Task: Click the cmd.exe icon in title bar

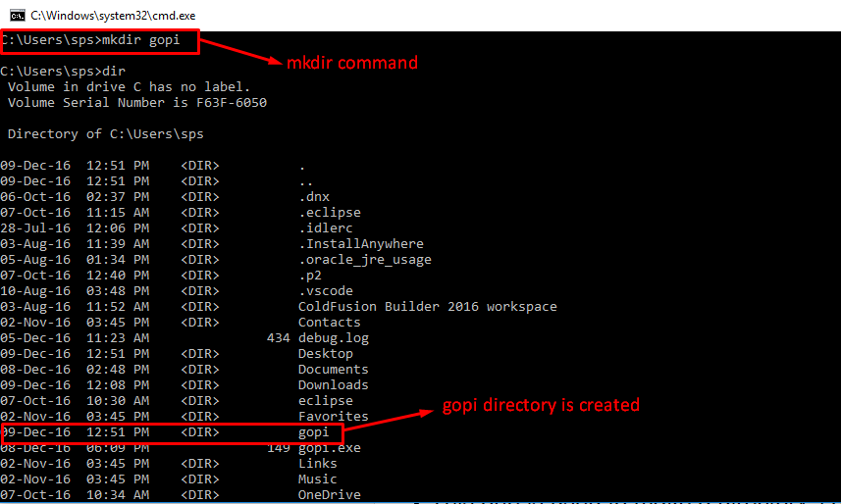Action: point(17,15)
